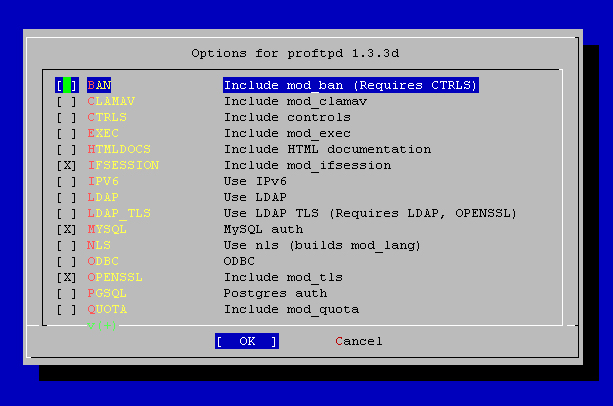Select the CTRLS option name
The height and width of the screenshot is (406, 613).
(x=107, y=117)
